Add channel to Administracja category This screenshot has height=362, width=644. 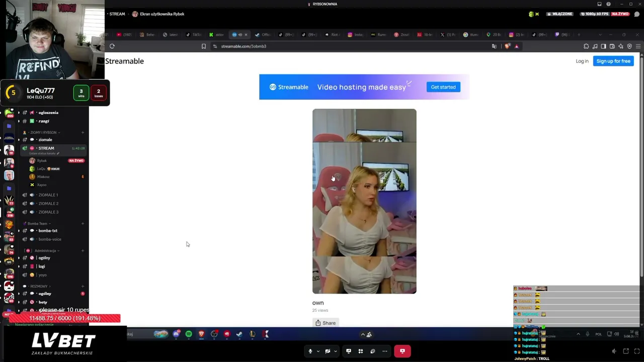coord(83,250)
